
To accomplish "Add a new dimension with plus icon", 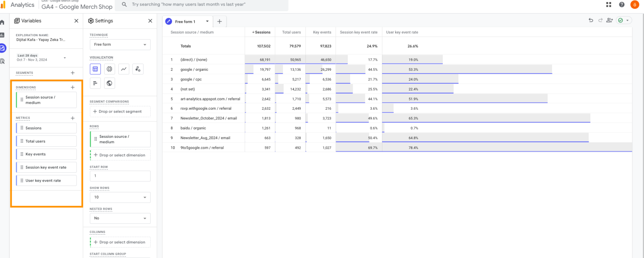I will (73, 87).
